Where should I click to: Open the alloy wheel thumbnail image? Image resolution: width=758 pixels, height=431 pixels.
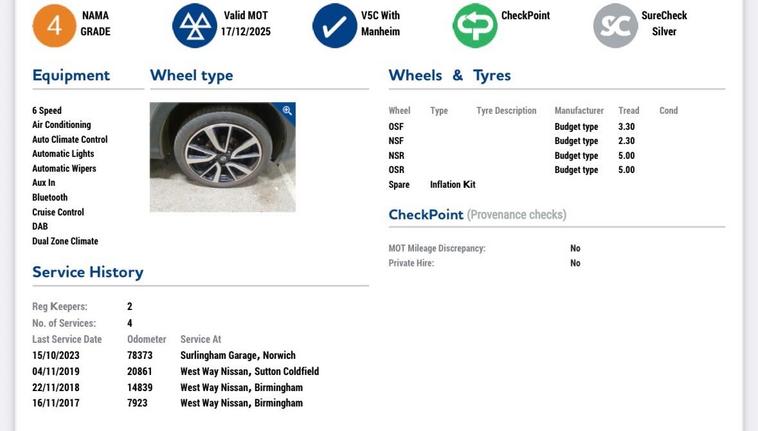(222, 158)
